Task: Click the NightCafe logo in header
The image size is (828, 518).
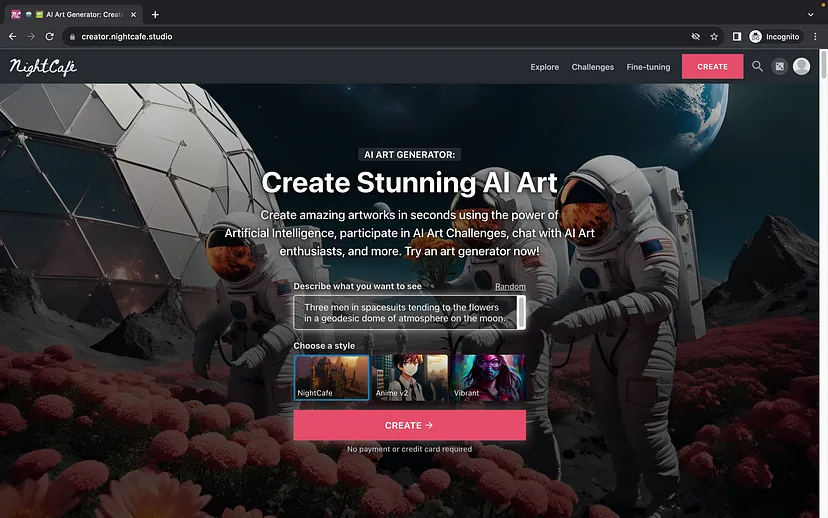Action: pos(43,67)
